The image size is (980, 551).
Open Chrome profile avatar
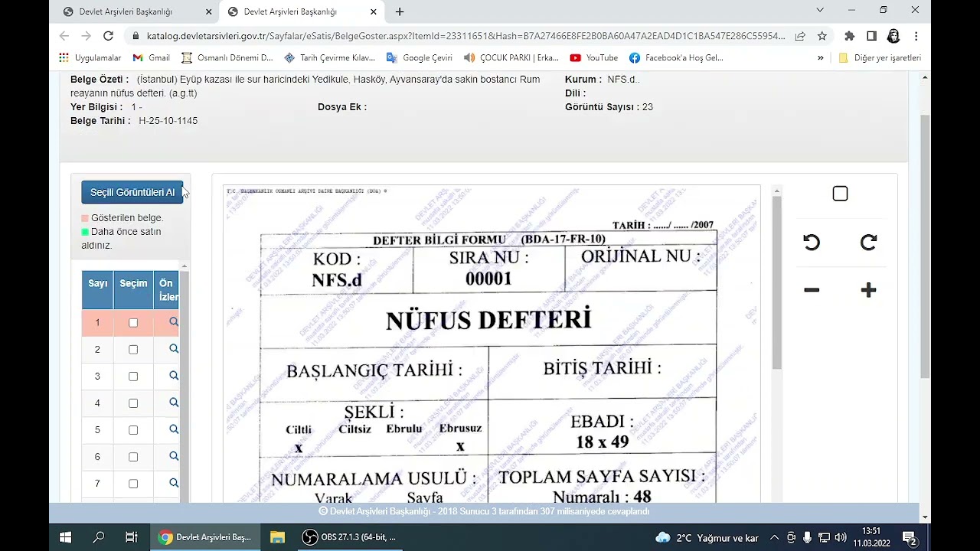coord(893,36)
